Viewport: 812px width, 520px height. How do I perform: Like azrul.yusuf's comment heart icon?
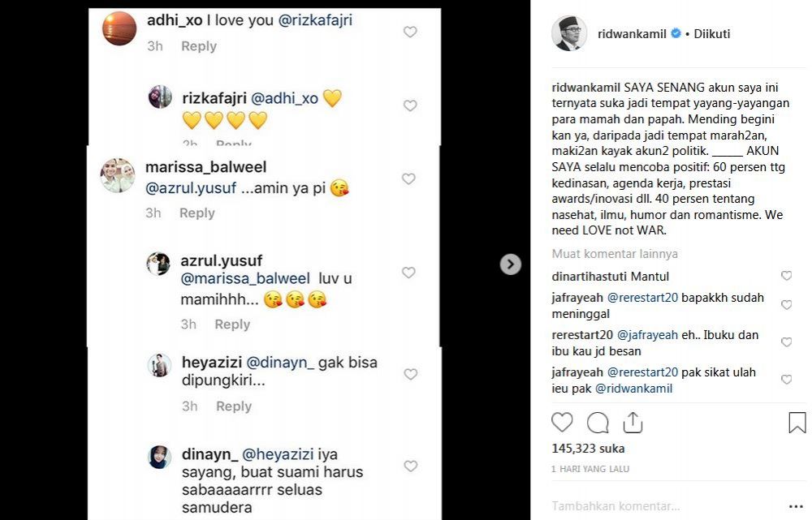pos(408,273)
